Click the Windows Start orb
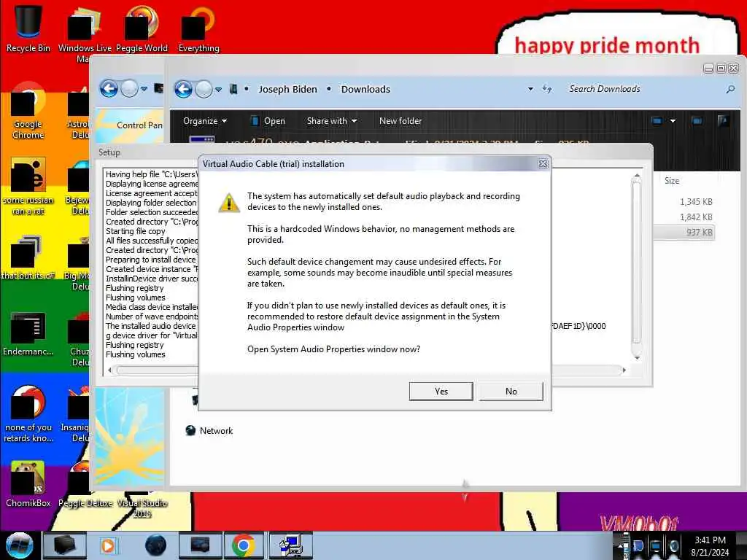Screen dimensions: 747x560 (19, 545)
